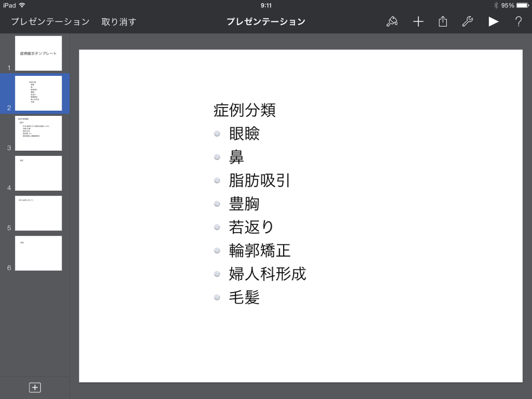Tap bullet text 豊胸
This screenshot has width=532, height=399.
click(x=244, y=203)
